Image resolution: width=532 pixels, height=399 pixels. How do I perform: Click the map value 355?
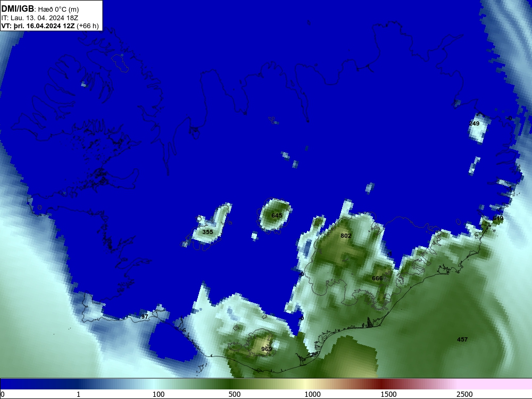pos(207,232)
